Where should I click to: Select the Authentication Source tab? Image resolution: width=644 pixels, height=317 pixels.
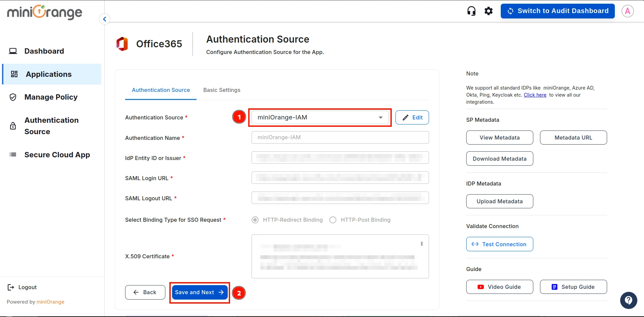(x=161, y=90)
